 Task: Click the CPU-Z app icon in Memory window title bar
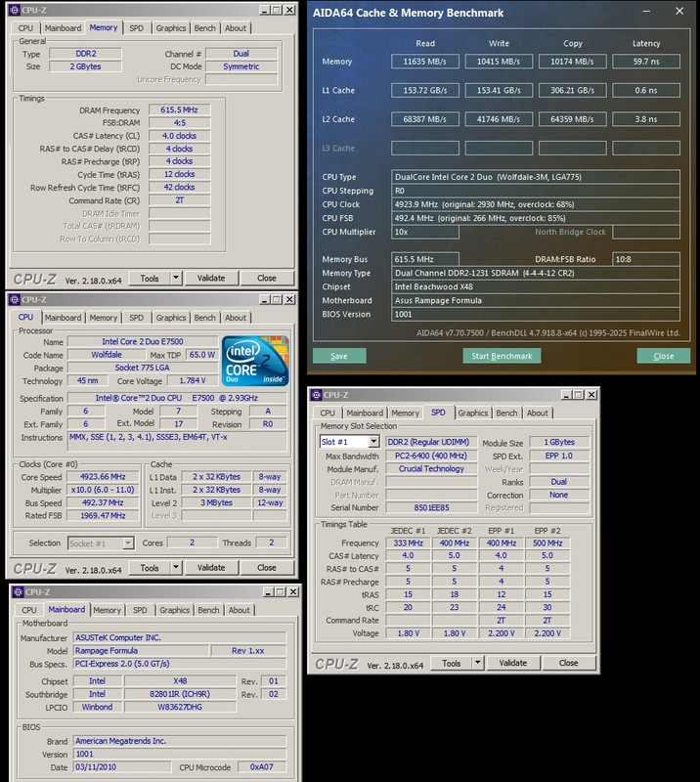[15, 10]
